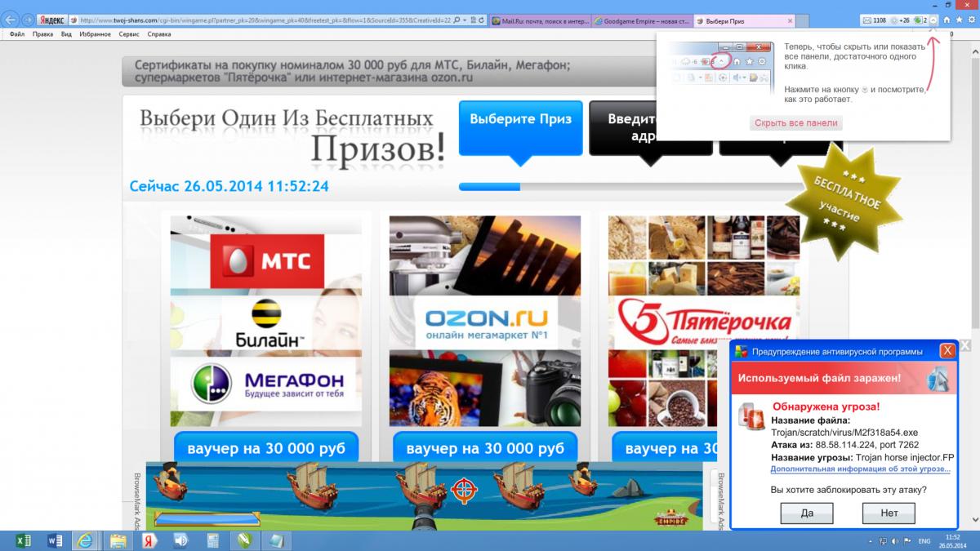The height and width of the screenshot is (551, 980).
Task: Open the Справка menu
Action: (x=159, y=34)
